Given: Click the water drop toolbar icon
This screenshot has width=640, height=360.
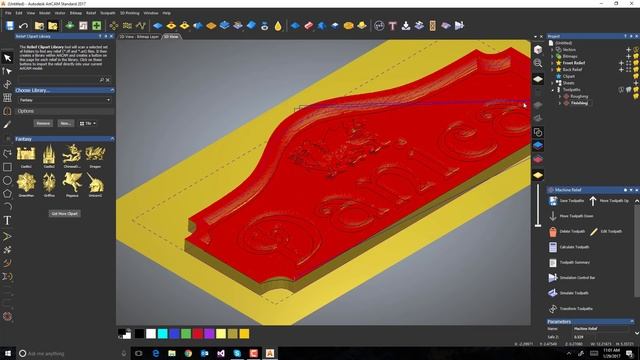Looking at the screenshot, I should pos(278,26).
